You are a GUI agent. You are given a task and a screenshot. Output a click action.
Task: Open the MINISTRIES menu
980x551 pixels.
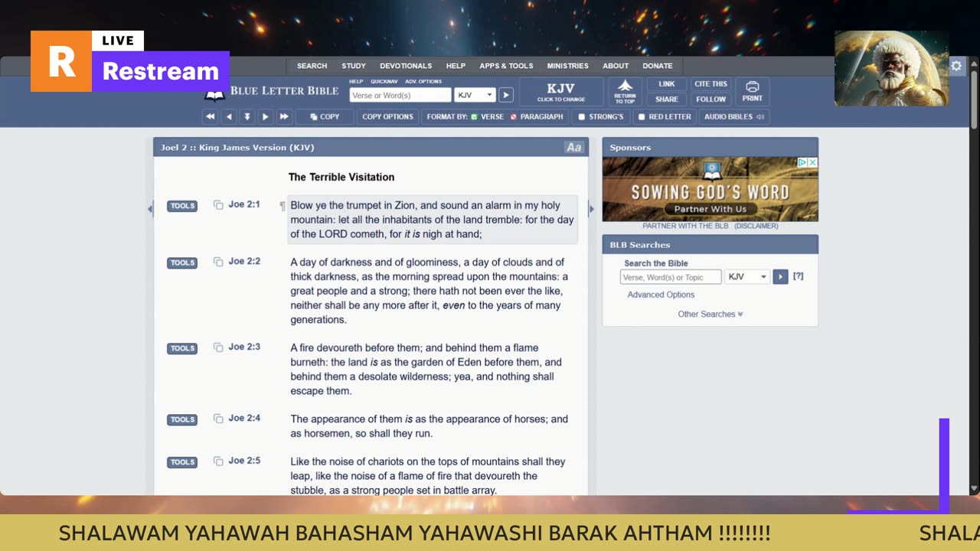(567, 66)
